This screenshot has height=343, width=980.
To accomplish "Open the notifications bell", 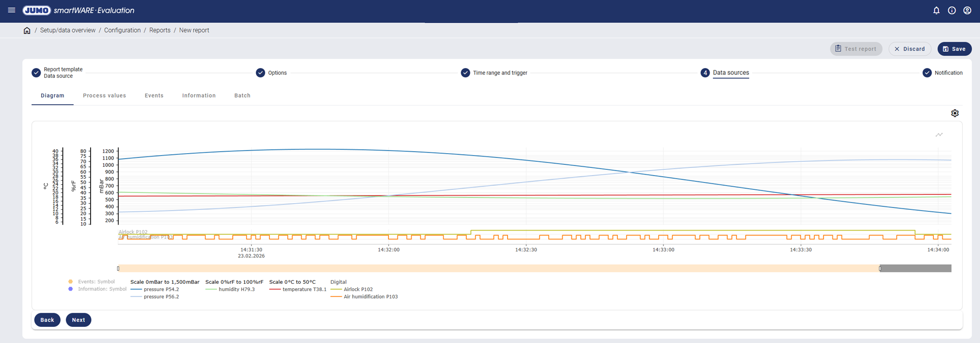I will coord(936,10).
